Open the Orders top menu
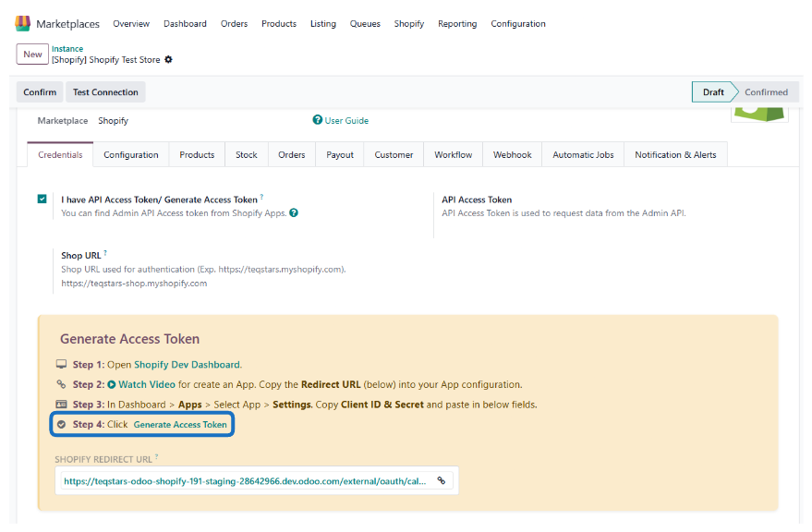 click(x=234, y=23)
